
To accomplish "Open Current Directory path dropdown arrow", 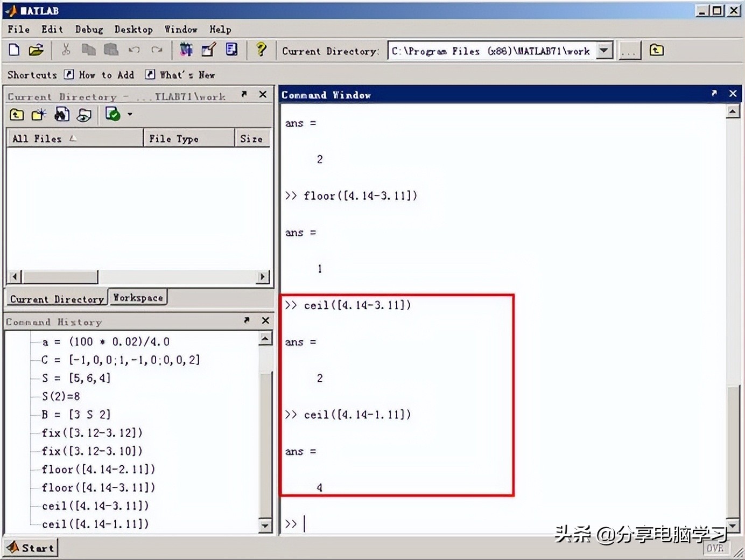I will pyautogui.click(x=605, y=51).
